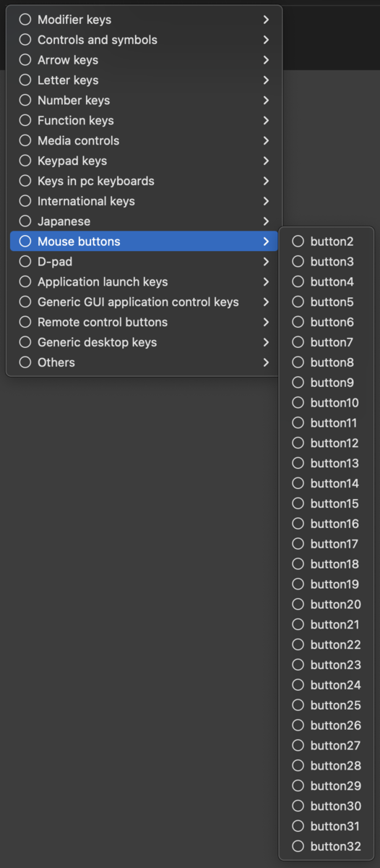Choose the button24 entry
Viewport: 380px width, 868px height.
coord(327,685)
